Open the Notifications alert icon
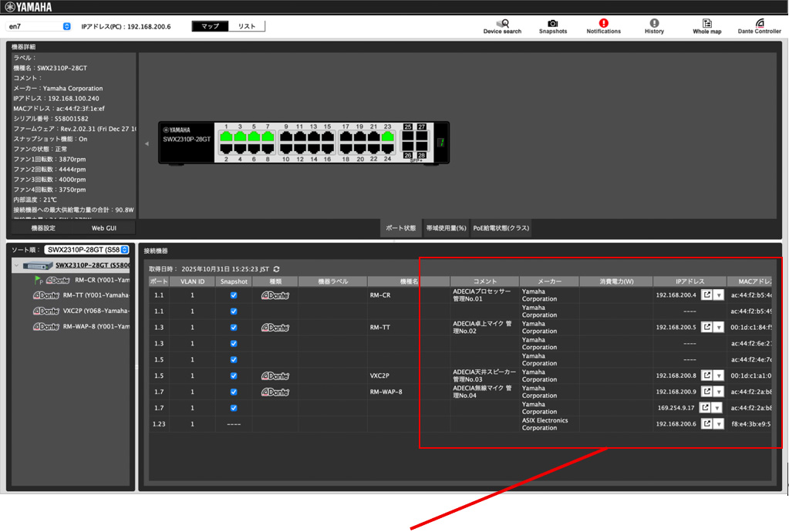This screenshot has height=532, width=789. 603,26
